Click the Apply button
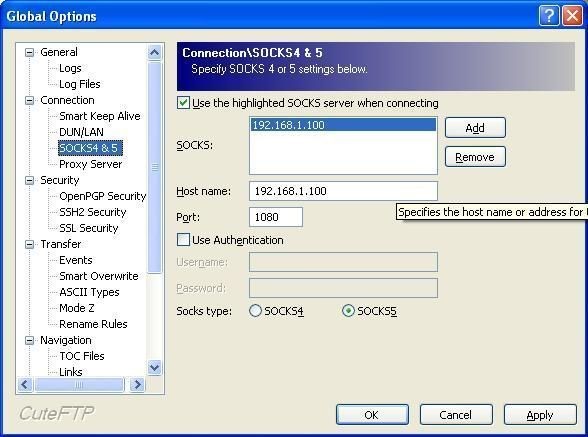The width and height of the screenshot is (588, 437). 540,415
